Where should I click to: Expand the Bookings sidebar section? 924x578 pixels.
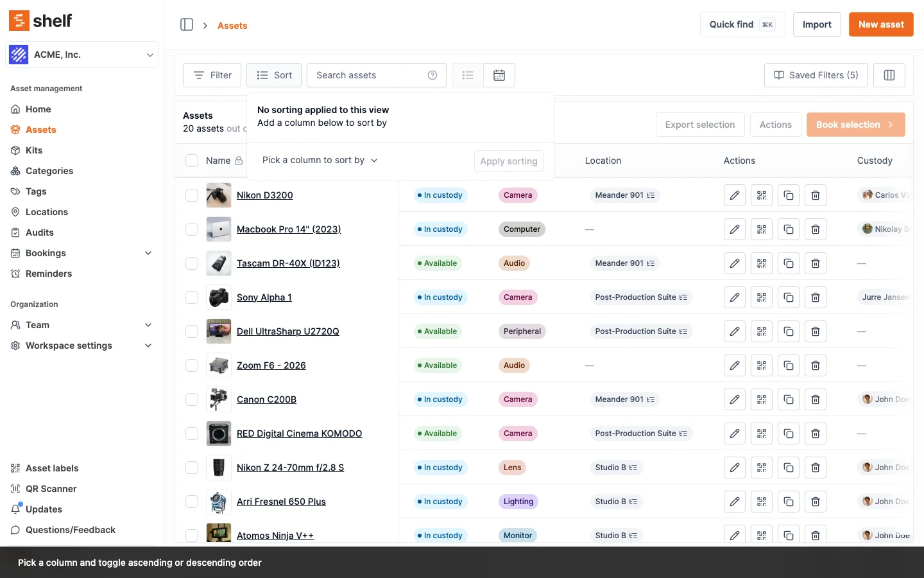point(148,253)
